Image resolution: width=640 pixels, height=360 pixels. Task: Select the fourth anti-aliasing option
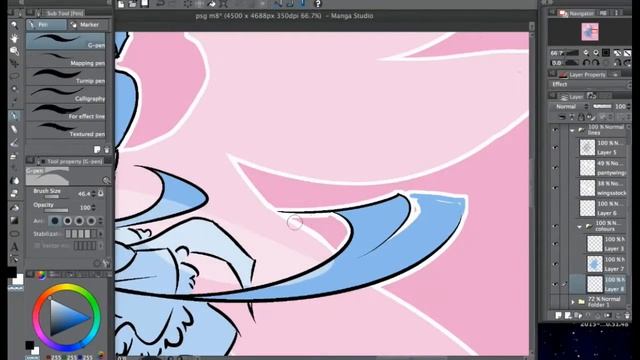coord(91,221)
